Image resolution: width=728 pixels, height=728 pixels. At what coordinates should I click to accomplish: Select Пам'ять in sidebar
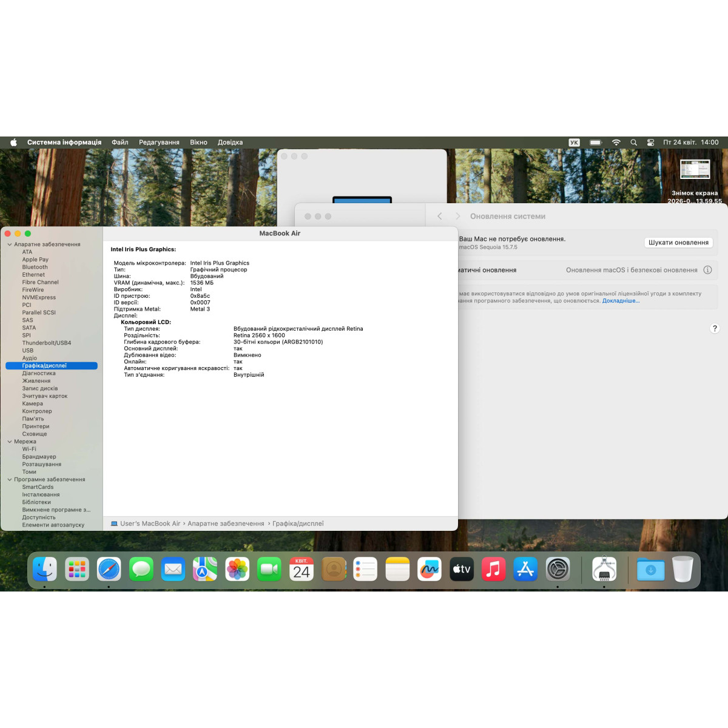pyautogui.click(x=33, y=419)
